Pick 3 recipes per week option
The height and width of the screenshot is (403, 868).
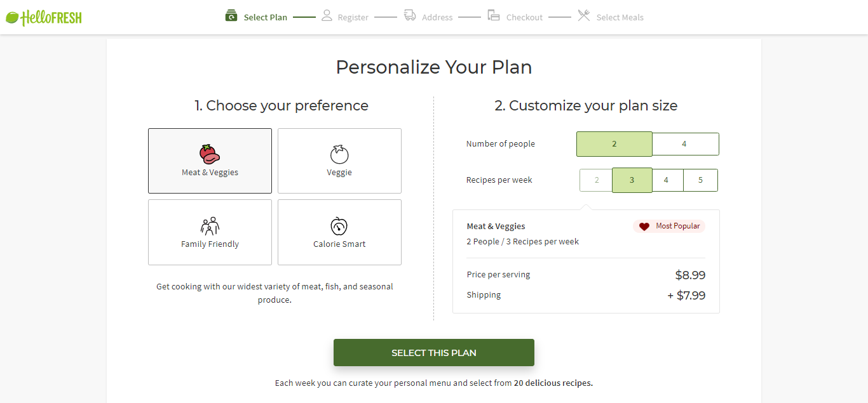tap(632, 180)
